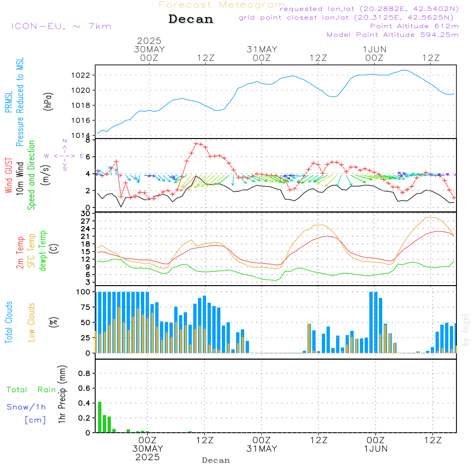The width and height of the screenshot is (476, 476).
Task: Click the small 'Decan' caption at bottom
Action: [216, 460]
